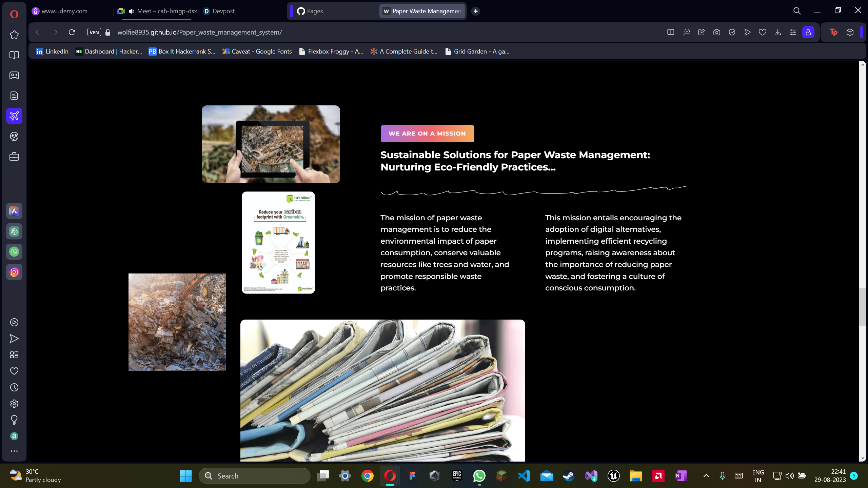Open Opera sidebar history clock icon
Image resolution: width=868 pixels, height=488 pixels.
click(x=14, y=387)
